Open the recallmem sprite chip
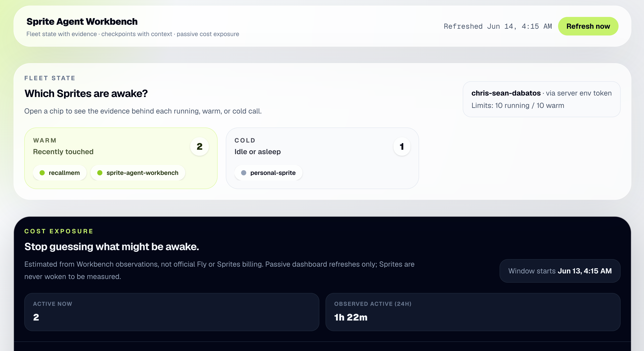 (59, 173)
